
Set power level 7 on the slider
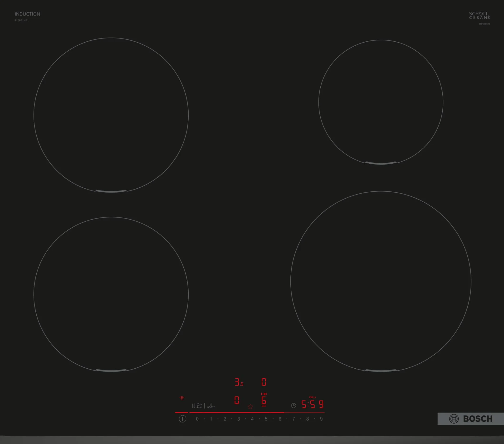294,419
